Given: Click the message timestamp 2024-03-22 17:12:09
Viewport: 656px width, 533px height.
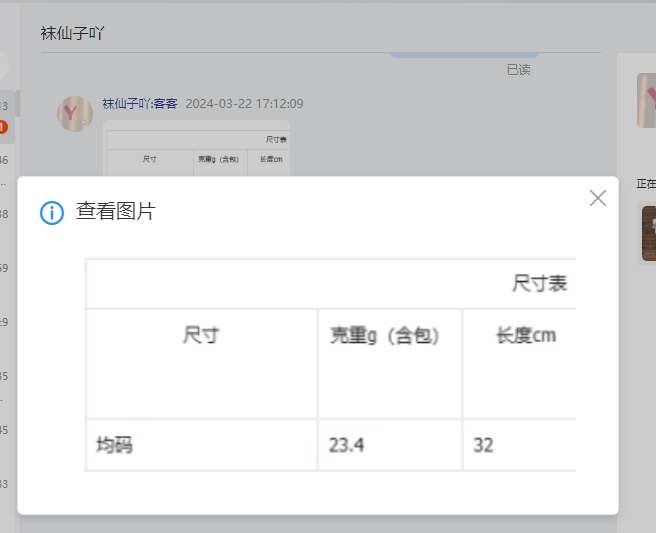Looking at the screenshot, I should (x=244, y=103).
